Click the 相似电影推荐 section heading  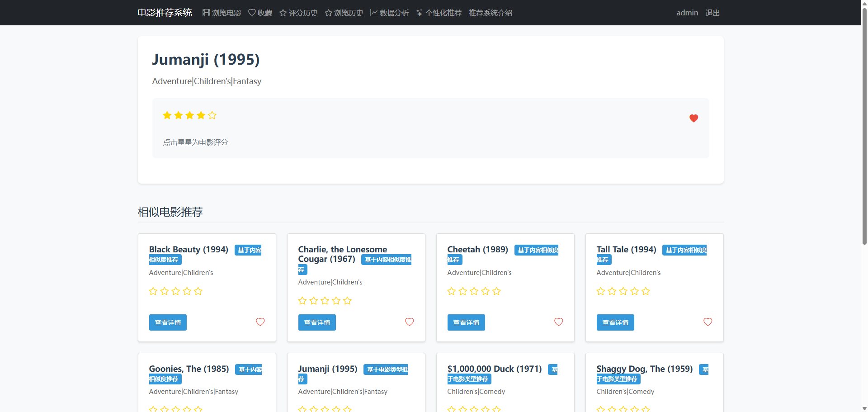pos(170,212)
